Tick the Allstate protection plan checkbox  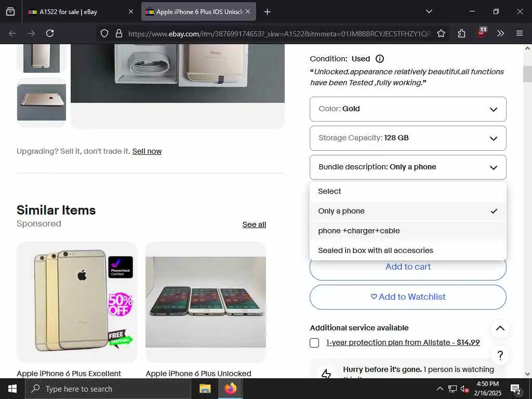point(314,343)
